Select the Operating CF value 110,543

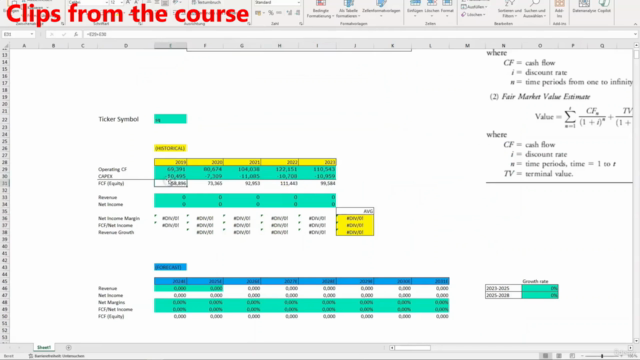317,169
